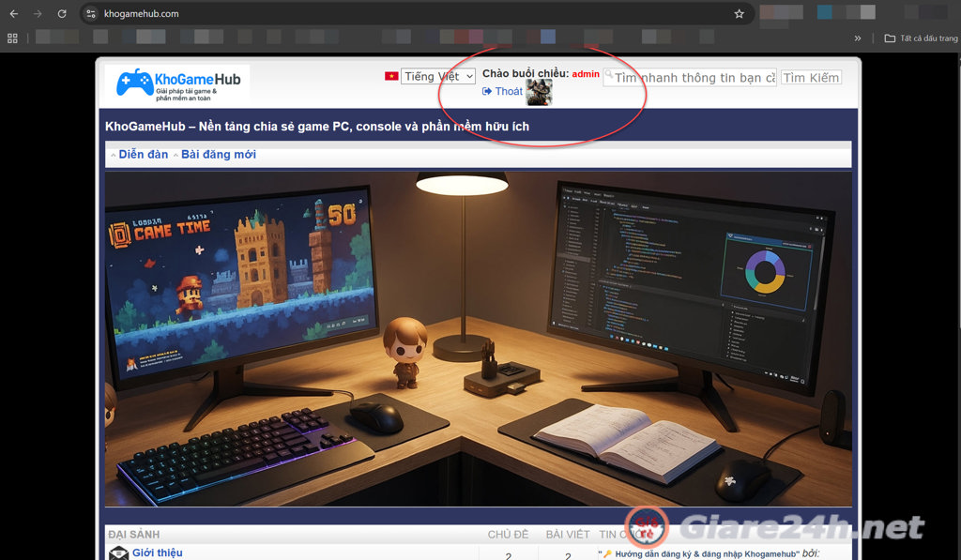This screenshot has width=961, height=560.
Task: Open the Tiếng Việt language dropdown
Action: (438, 77)
